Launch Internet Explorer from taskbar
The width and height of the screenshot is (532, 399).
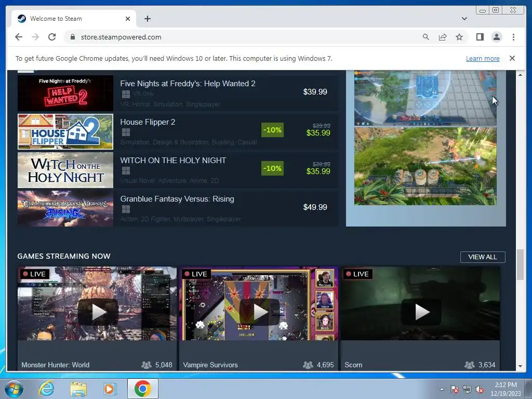pos(46,389)
